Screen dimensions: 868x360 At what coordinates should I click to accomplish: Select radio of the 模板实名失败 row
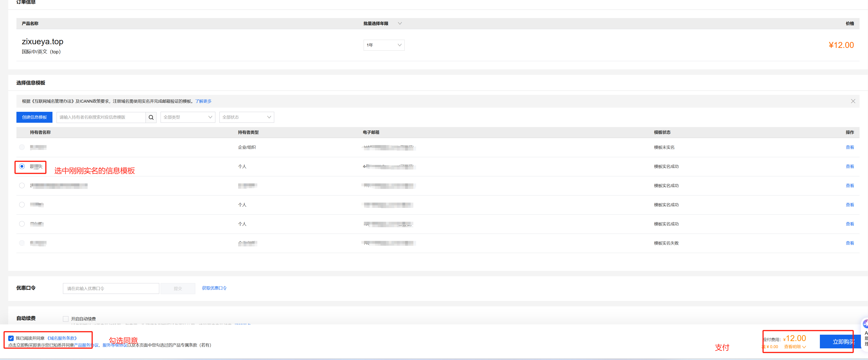[x=22, y=243]
